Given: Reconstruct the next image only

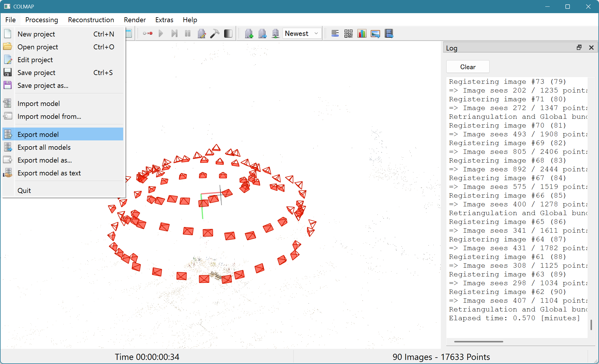Looking at the screenshot, I should pos(174,33).
